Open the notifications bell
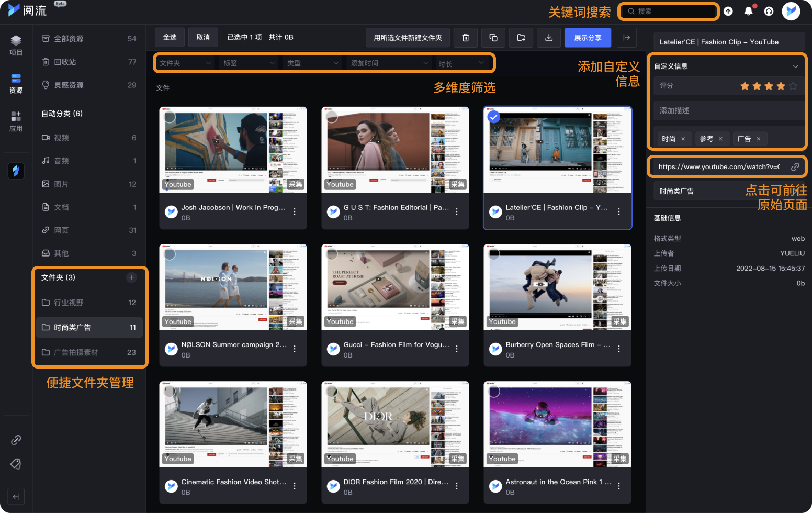Screen dimensions: 812x513 pos(749,11)
